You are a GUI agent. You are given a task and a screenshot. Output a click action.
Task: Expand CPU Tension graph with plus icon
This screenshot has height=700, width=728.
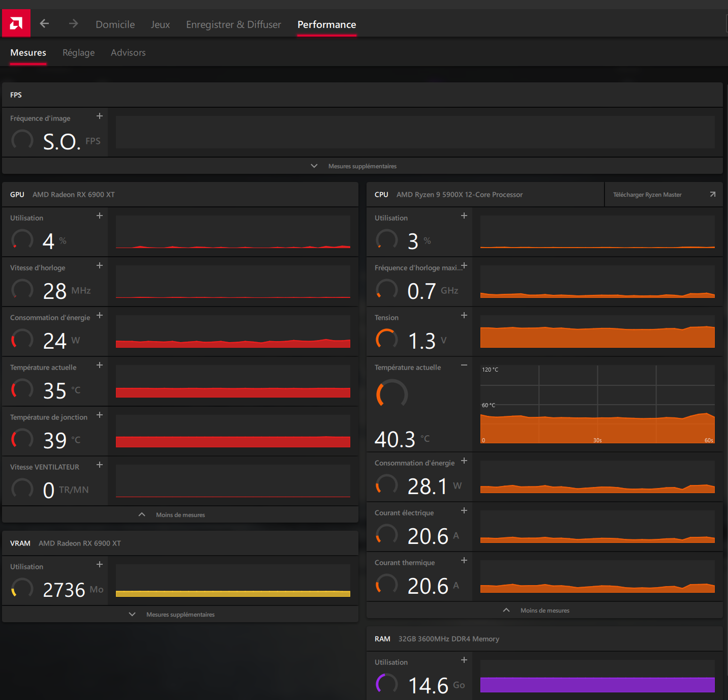464,315
